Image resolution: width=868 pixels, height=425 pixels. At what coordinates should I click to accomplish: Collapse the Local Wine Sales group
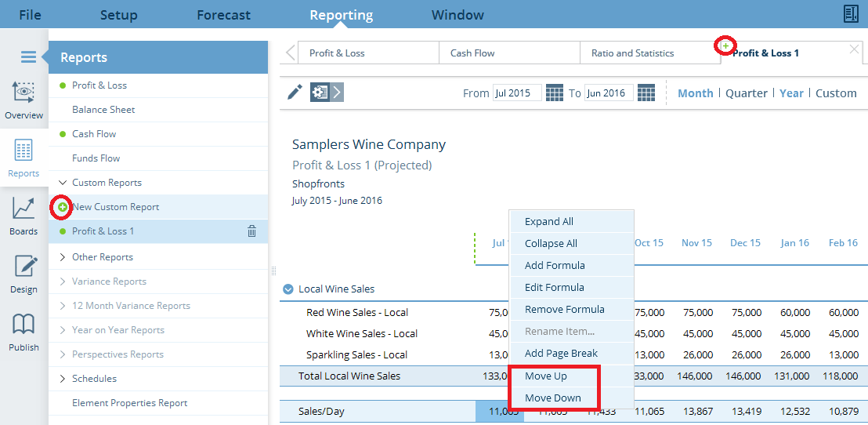click(x=288, y=289)
